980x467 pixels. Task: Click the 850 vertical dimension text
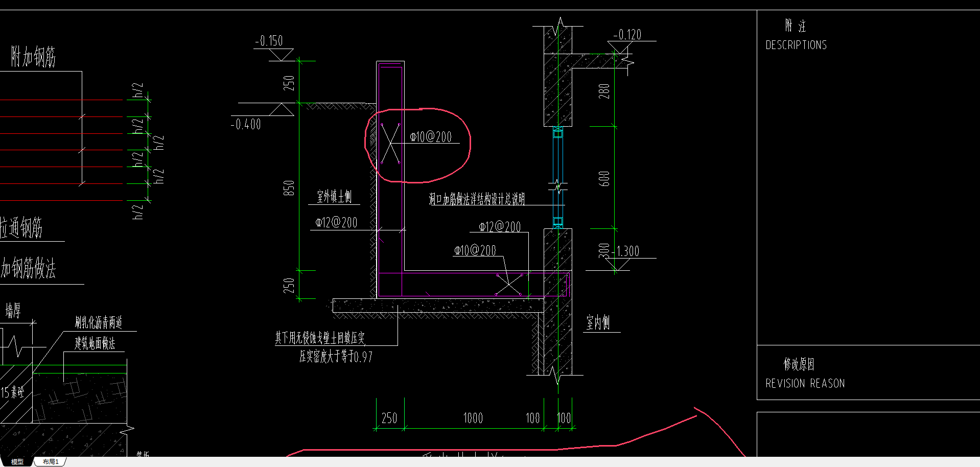coord(289,188)
